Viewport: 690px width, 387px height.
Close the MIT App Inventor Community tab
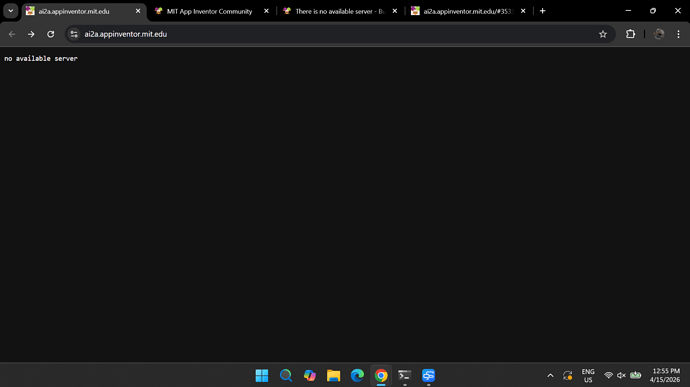(x=266, y=11)
